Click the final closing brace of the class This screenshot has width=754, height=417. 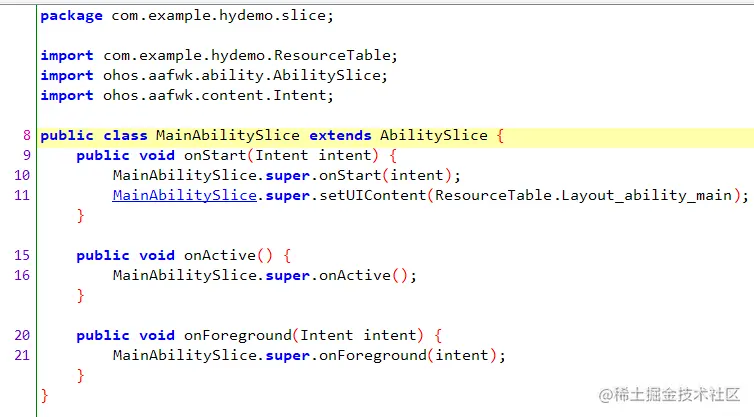(x=44, y=395)
